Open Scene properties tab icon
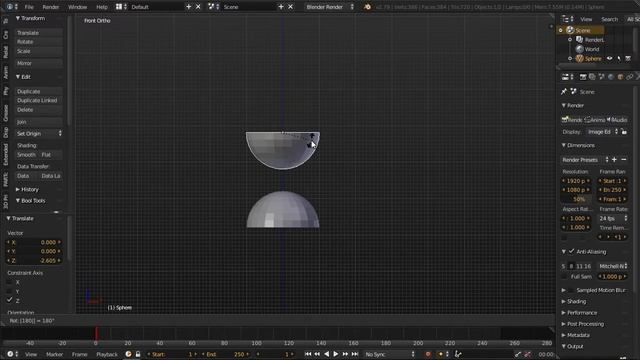 tap(602, 77)
